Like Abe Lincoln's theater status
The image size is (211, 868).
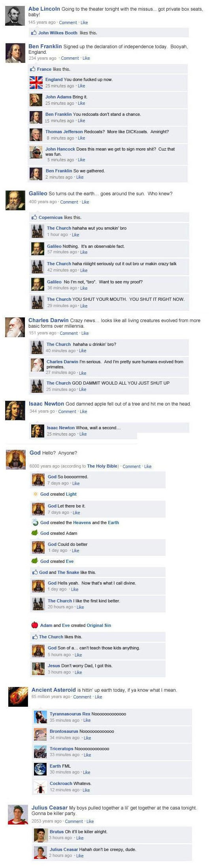[84, 23]
